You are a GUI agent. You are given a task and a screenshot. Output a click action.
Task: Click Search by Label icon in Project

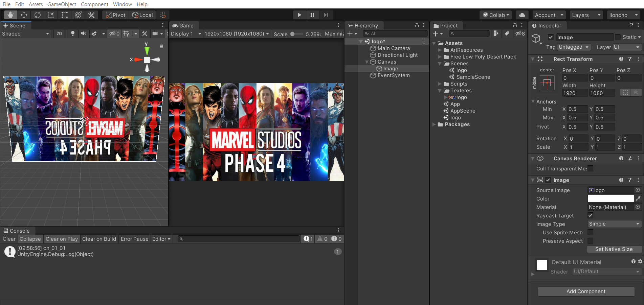tap(507, 33)
